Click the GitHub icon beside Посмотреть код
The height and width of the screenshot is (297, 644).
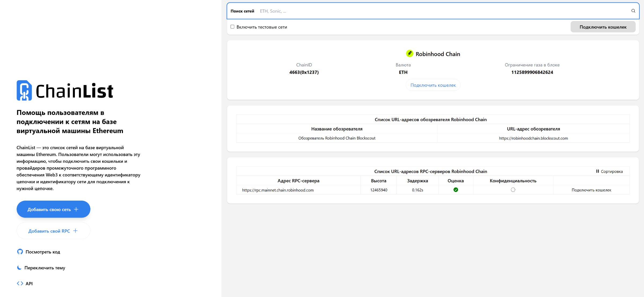tap(20, 252)
